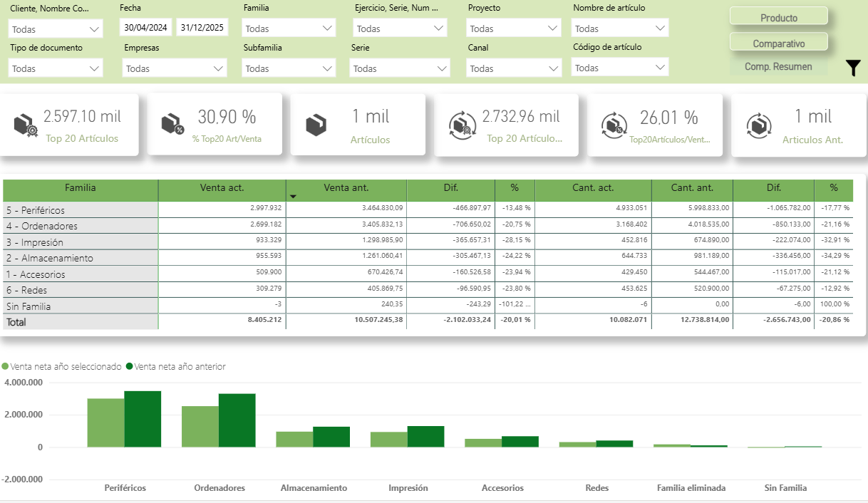Click the Artículos package icon
Screen dimensions: 868x503
coord(316,125)
